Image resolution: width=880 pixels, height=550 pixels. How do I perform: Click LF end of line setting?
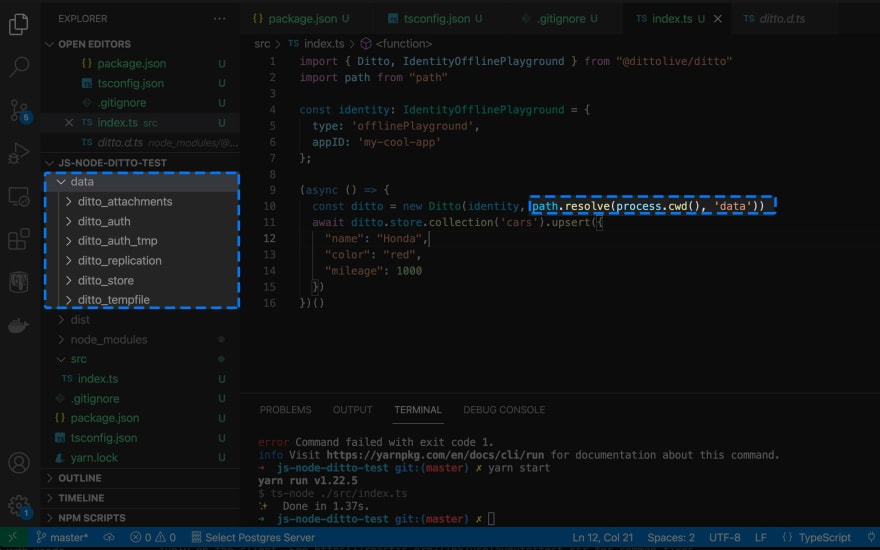click(x=760, y=537)
